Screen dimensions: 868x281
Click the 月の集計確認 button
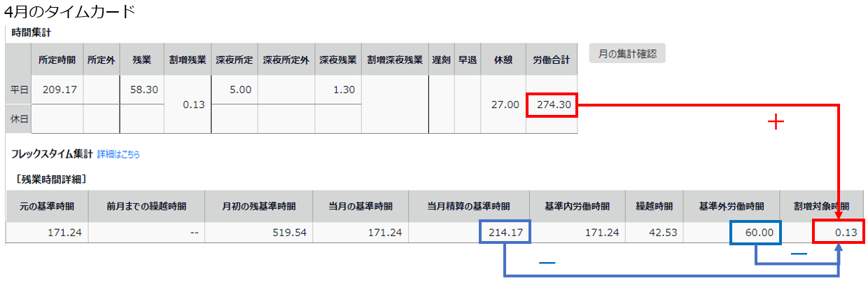(x=627, y=54)
